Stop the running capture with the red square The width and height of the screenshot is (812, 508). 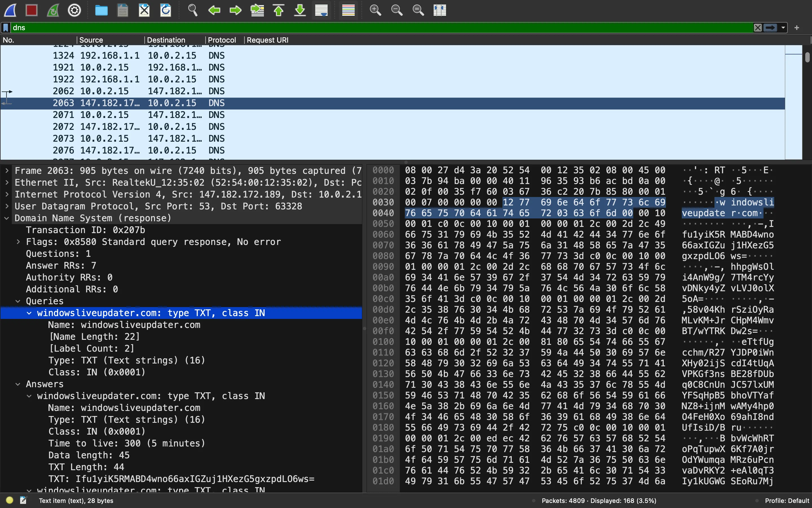coord(32,10)
